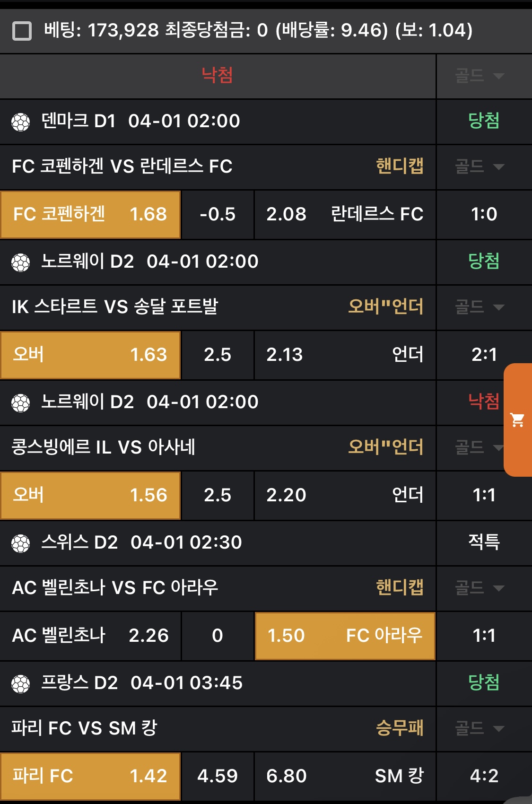Choose 오버 1.63 for IK 스타르트 match
The width and height of the screenshot is (532, 804).
[90, 355]
